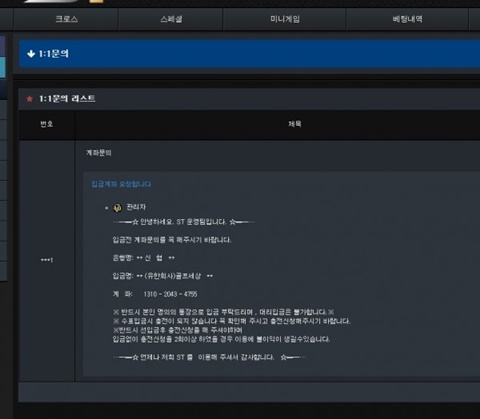Open the 크로스 menu tab
This screenshot has height=419, width=480.
pos(66,19)
